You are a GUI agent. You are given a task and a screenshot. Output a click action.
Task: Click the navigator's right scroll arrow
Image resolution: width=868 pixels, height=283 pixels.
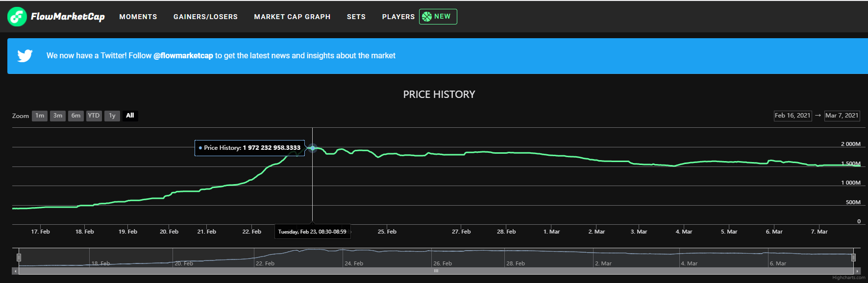click(x=857, y=271)
